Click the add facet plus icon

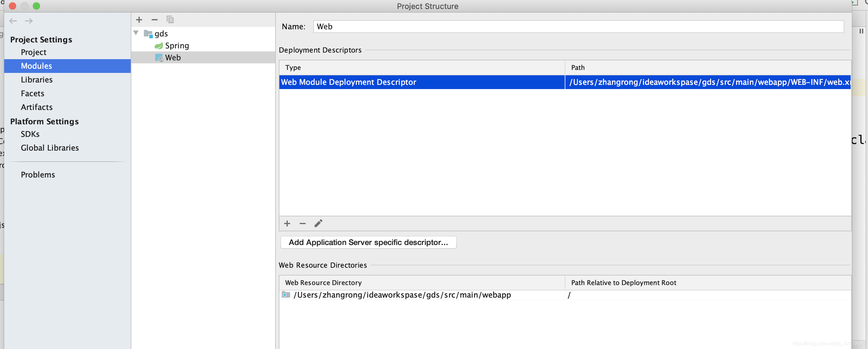[x=139, y=20]
